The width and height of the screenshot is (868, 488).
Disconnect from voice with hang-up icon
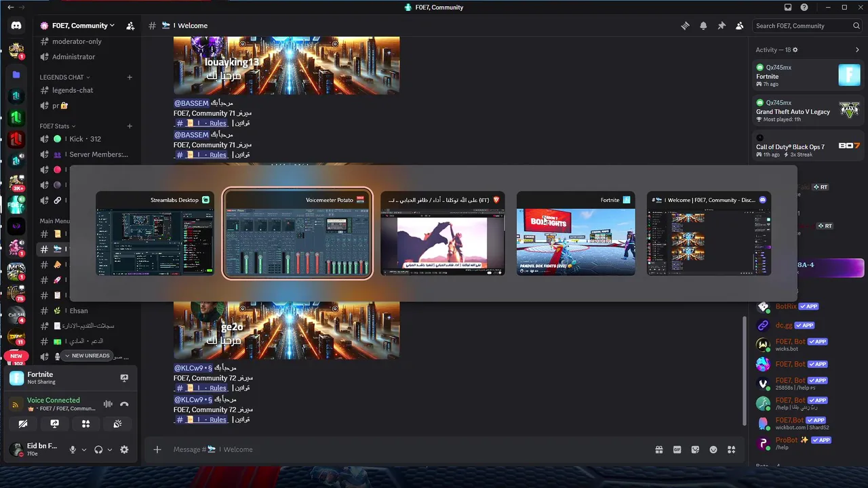click(x=124, y=404)
